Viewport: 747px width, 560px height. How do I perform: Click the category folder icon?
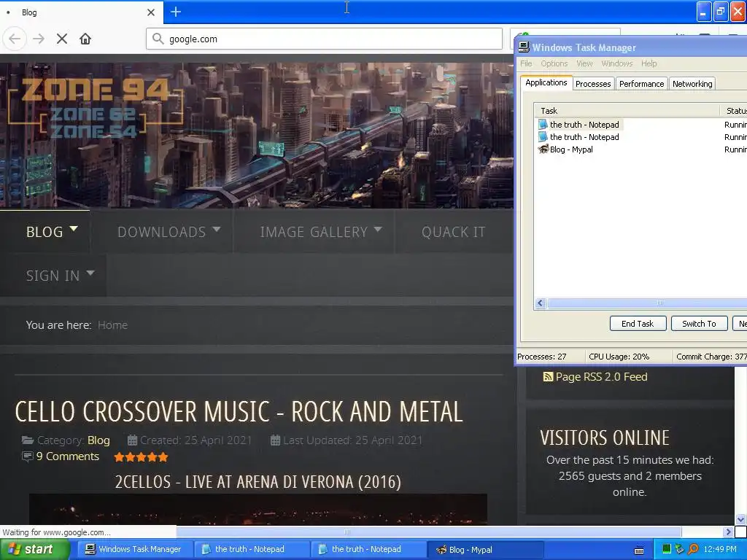tap(28, 440)
